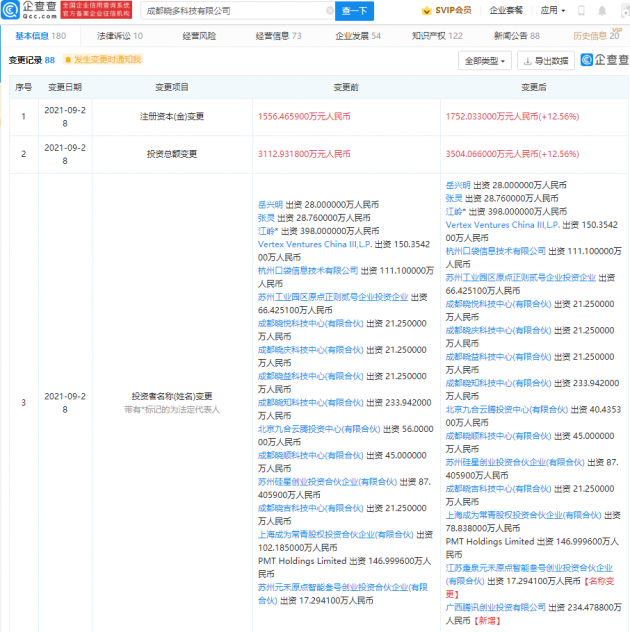Open 成都晓益科技中心 in 变更前 column

[x=310, y=376]
